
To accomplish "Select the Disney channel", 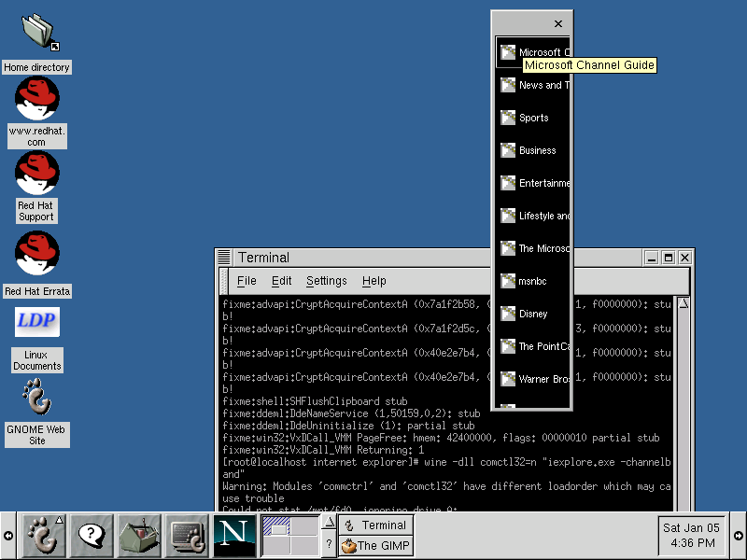I will [x=532, y=314].
